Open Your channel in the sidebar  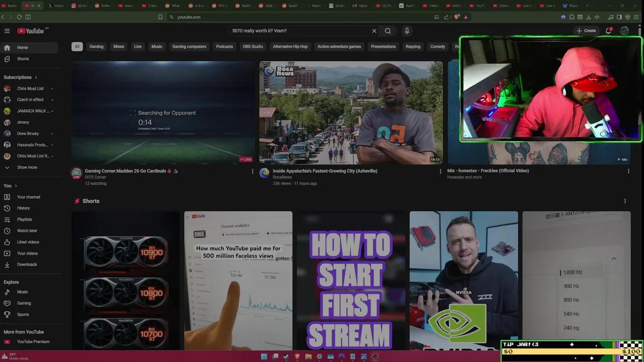pos(29,197)
